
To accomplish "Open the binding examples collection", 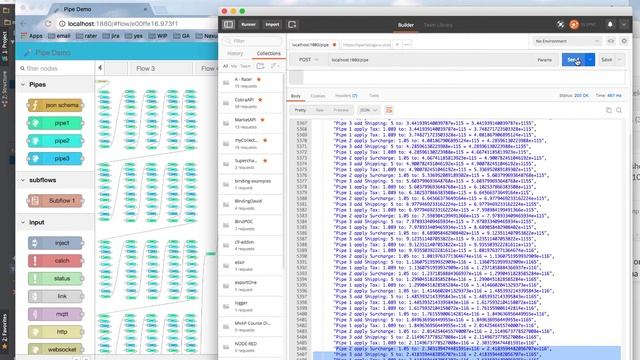I will pos(251,184).
